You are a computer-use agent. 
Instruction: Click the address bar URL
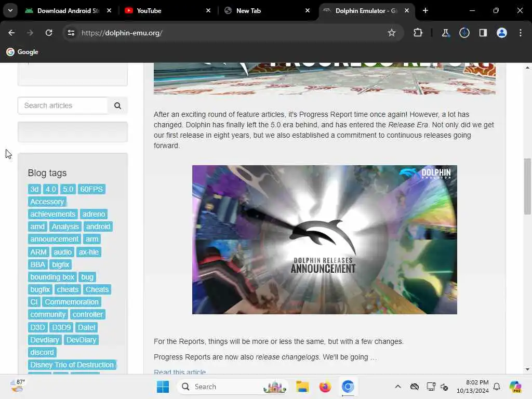pos(122,33)
